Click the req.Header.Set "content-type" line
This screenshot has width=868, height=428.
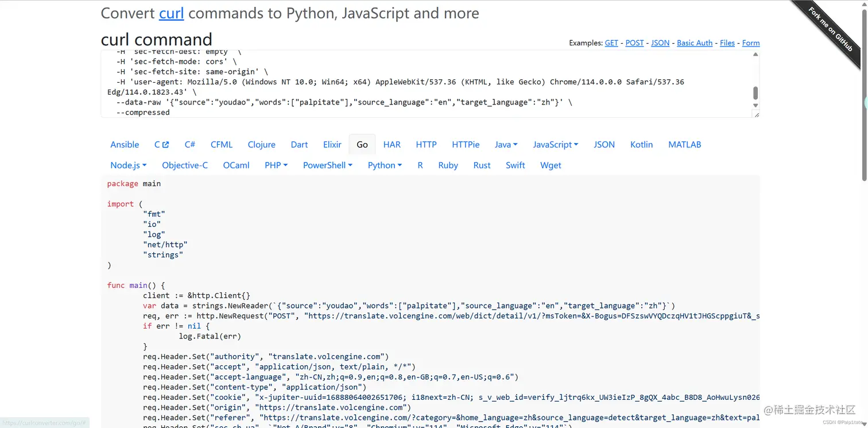point(255,387)
